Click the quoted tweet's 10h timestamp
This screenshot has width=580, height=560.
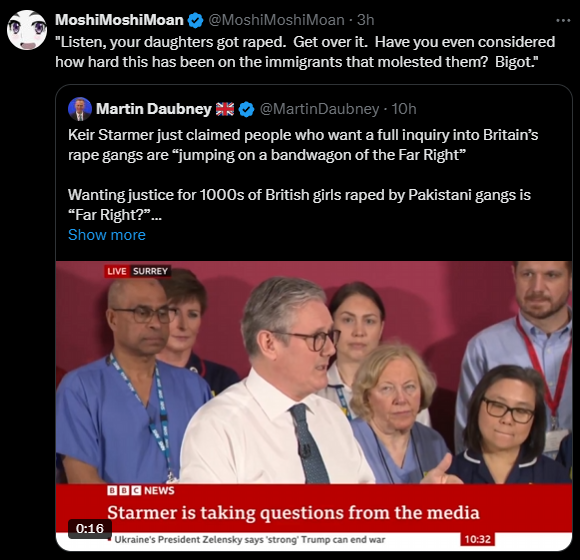tap(404, 109)
